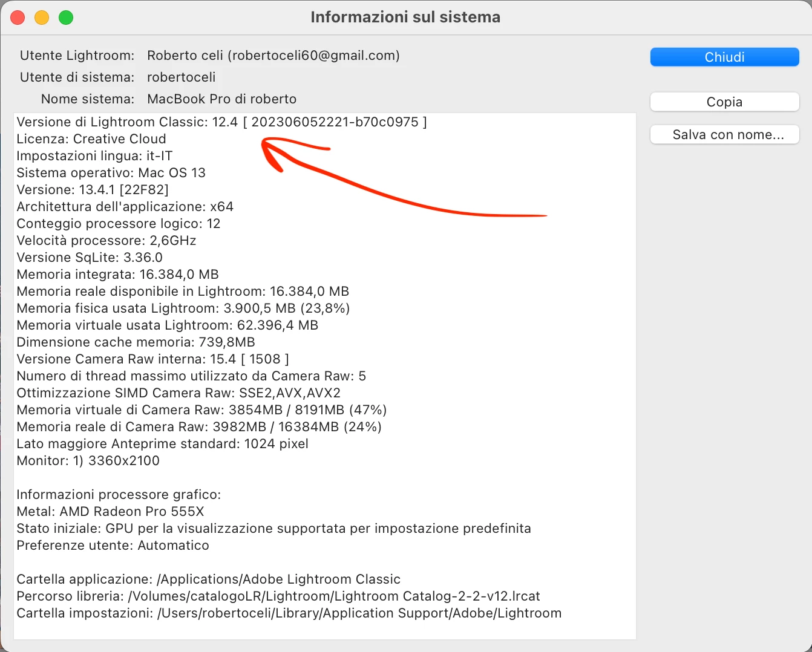Select the Memoria fisica usata Lightroom line
The image size is (812, 652).
coord(183,308)
